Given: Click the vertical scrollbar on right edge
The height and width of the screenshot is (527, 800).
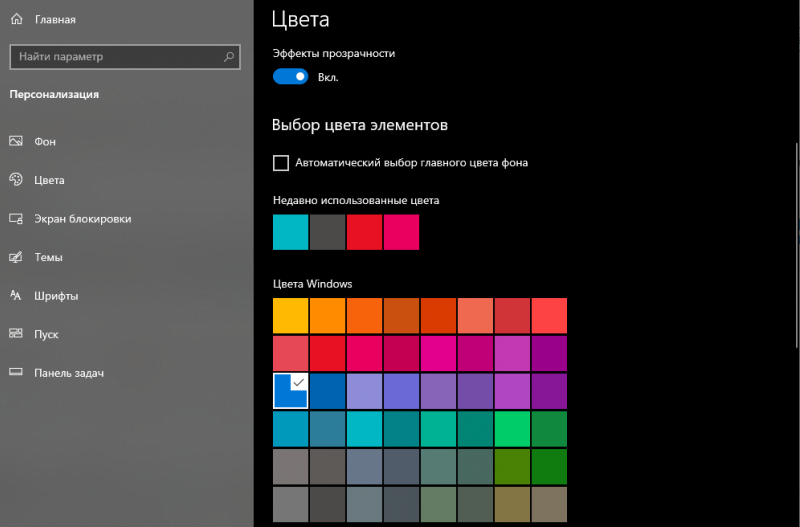Looking at the screenshot, I should (797, 246).
